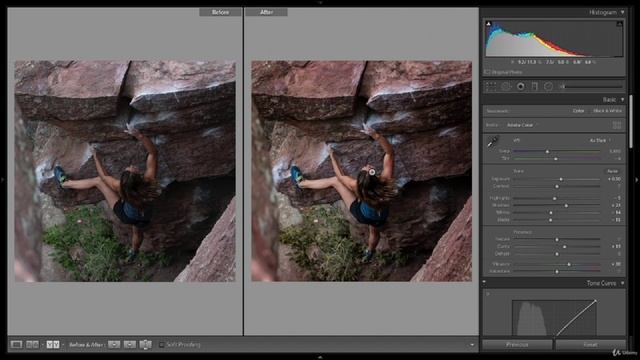Viewport: 640px width, 360px height.
Task: Click the Exposure value field
Action: (x=614, y=179)
